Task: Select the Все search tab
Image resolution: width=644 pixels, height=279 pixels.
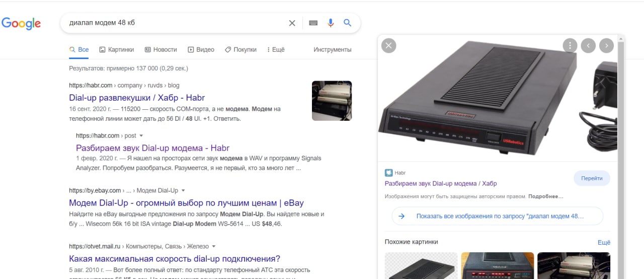Action: pos(79,49)
